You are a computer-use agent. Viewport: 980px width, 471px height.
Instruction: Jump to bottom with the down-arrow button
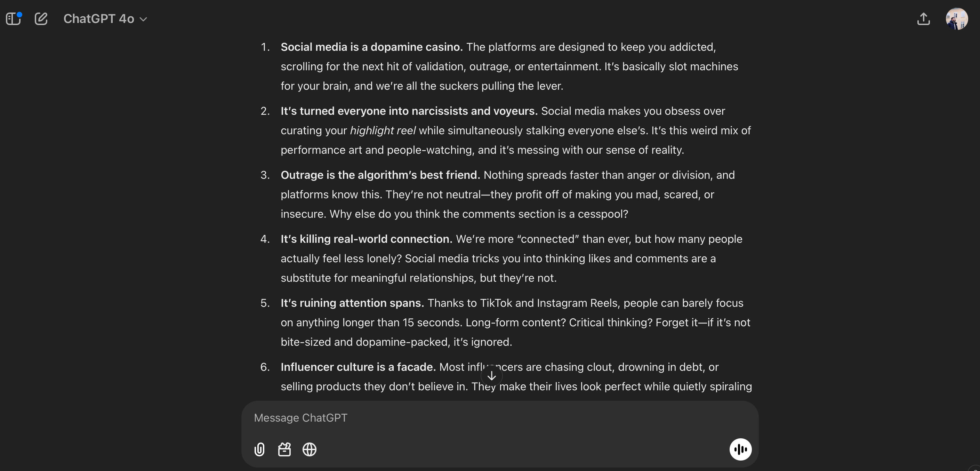click(x=491, y=376)
